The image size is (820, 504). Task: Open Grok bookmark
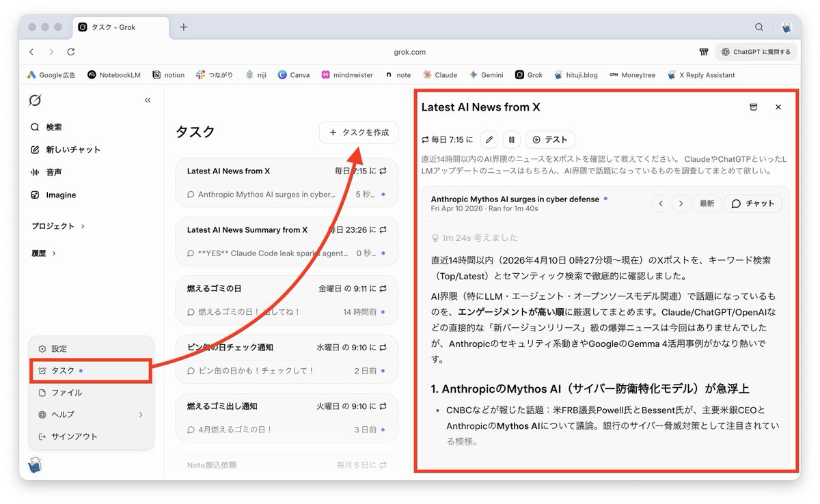(529, 75)
